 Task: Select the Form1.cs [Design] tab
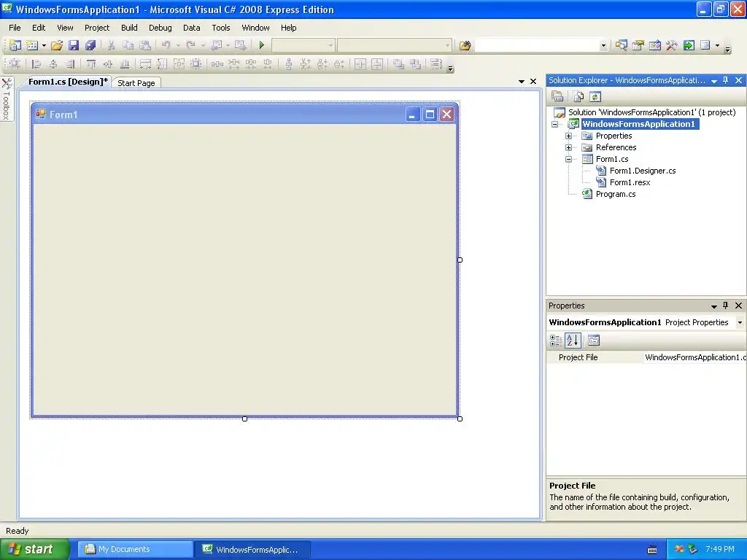pyautogui.click(x=68, y=82)
